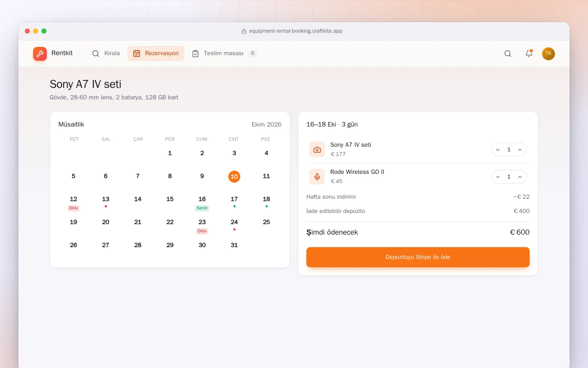Pay with Depozitoyu Stripe ile öde button

(418, 257)
